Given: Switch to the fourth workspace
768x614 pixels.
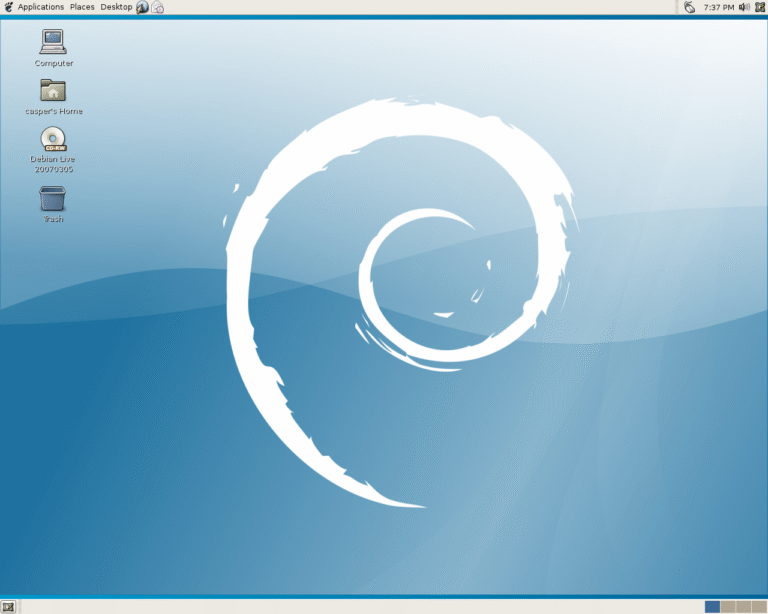Looking at the screenshot, I should pyautogui.click(x=758, y=606).
